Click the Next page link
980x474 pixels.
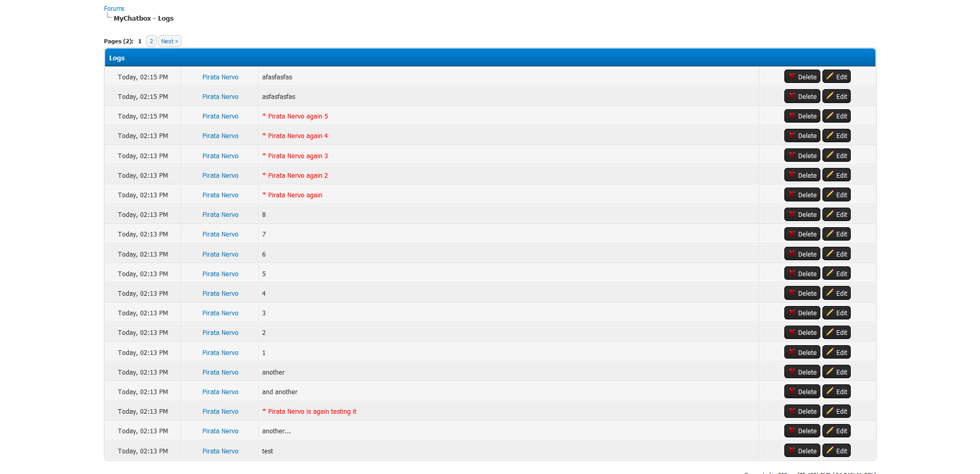click(x=169, y=41)
